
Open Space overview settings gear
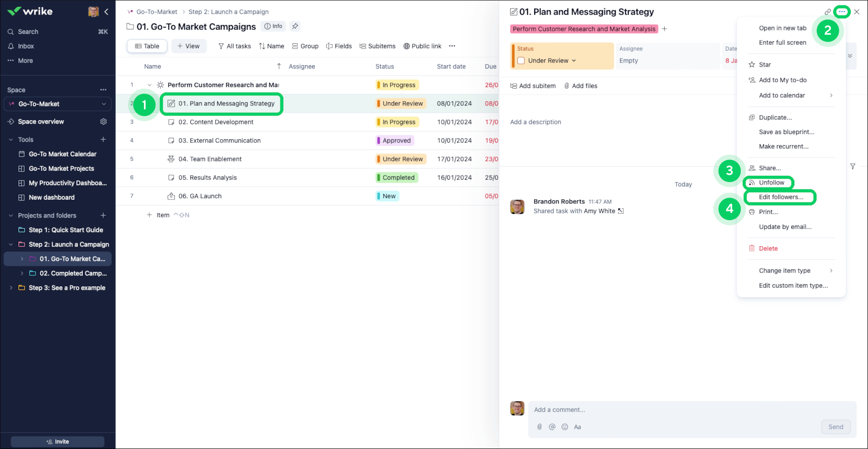(104, 122)
